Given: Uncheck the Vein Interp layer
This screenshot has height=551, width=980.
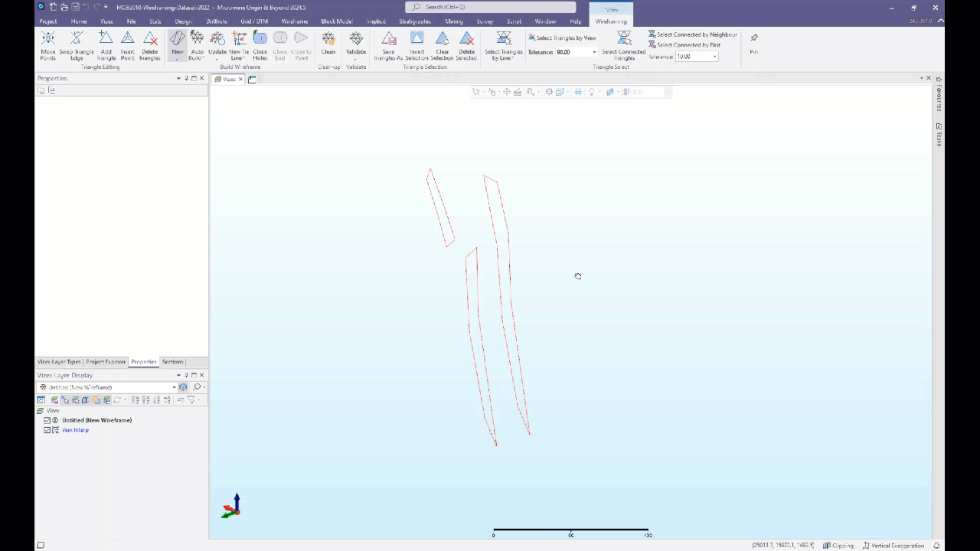Looking at the screenshot, I should point(47,429).
